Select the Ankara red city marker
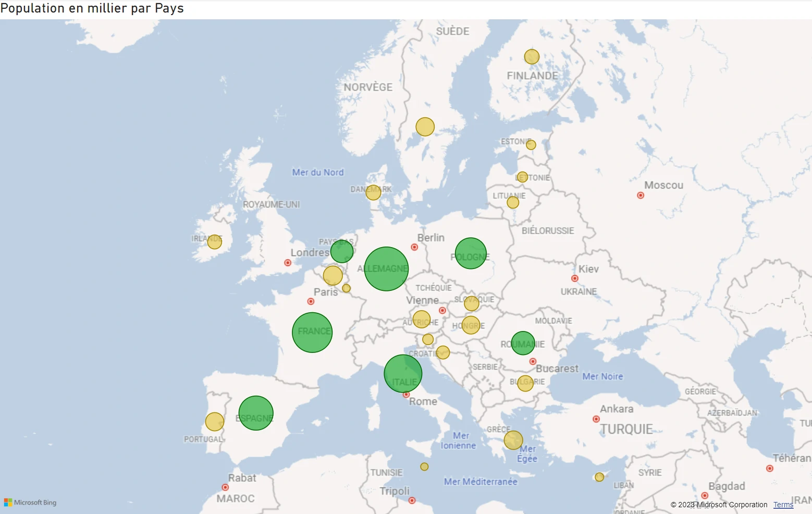812x514 pixels. (x=596, y=419)
